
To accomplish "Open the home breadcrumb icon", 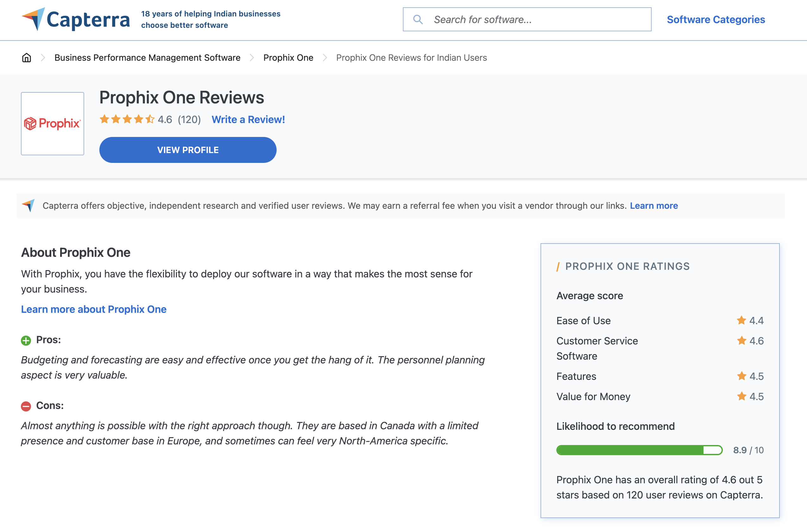I will (27, 58).
